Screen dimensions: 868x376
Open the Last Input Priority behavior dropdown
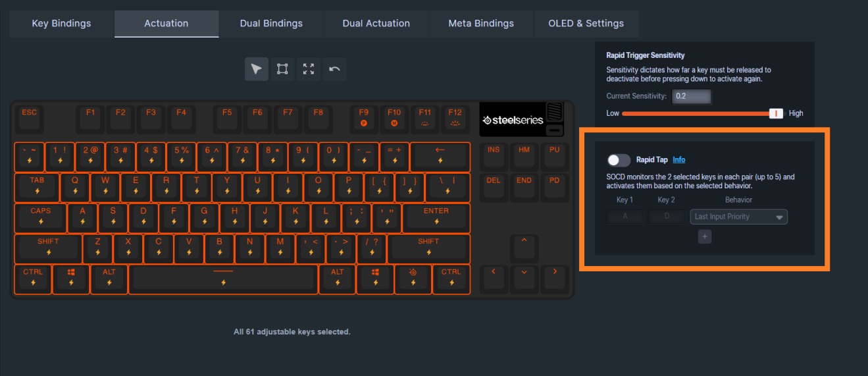click(x=738, y=217)
